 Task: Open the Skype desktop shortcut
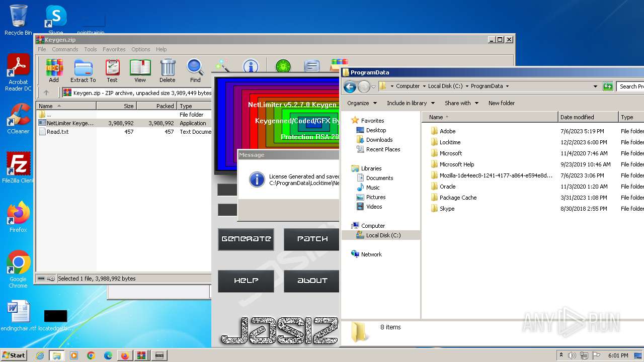click(55, 20)
